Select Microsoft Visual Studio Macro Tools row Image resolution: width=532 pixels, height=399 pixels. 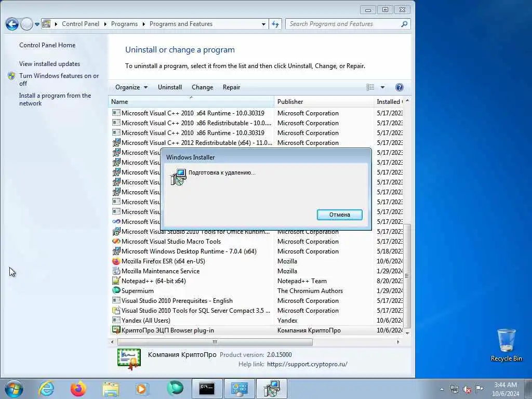[x=256, y=241]
